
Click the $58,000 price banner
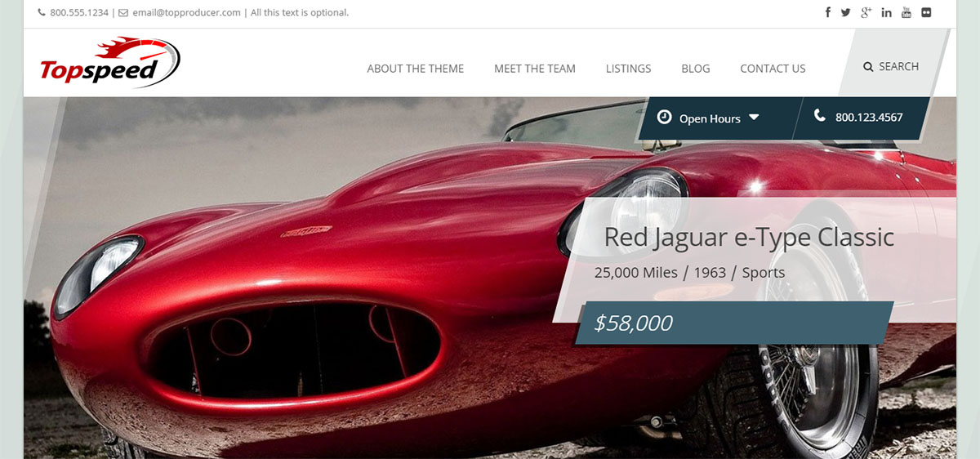734,323
